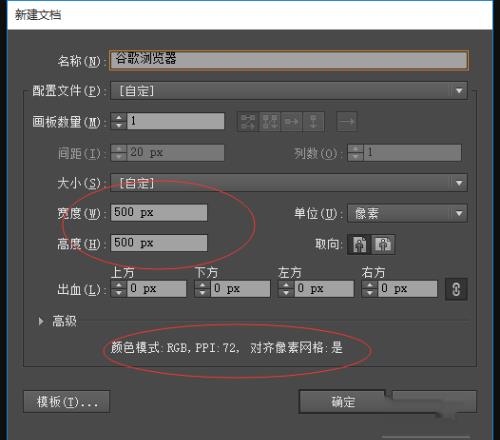Image resolution: width=500 pixels, height=440 pixels.
Task: Click the Name (名称) input field
Action: (x=289, y=60)
